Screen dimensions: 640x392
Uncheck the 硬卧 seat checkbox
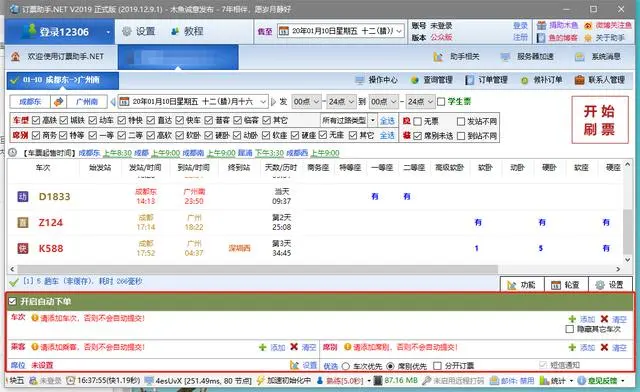point(209,135)
